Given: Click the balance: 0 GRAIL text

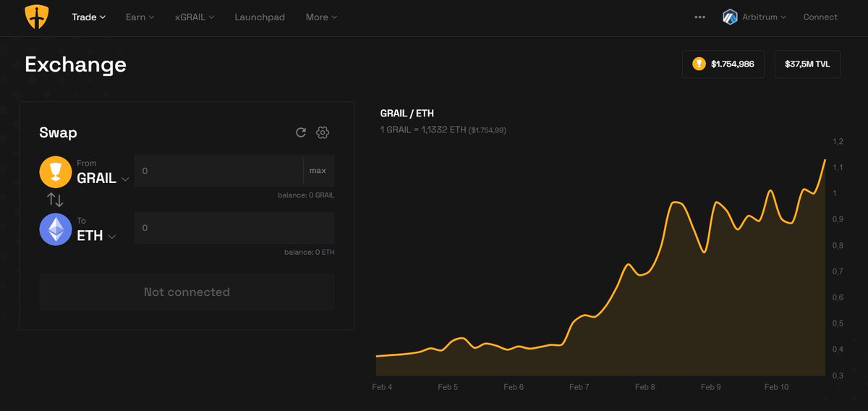Looking at the screenshot, I should [306, 195].
